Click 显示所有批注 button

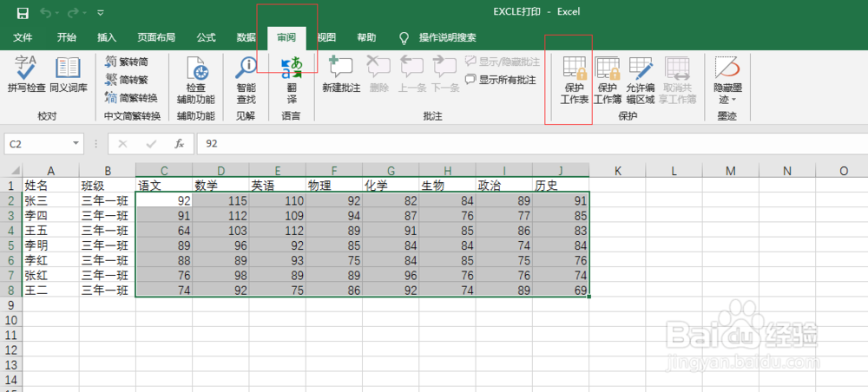[501, 80]
